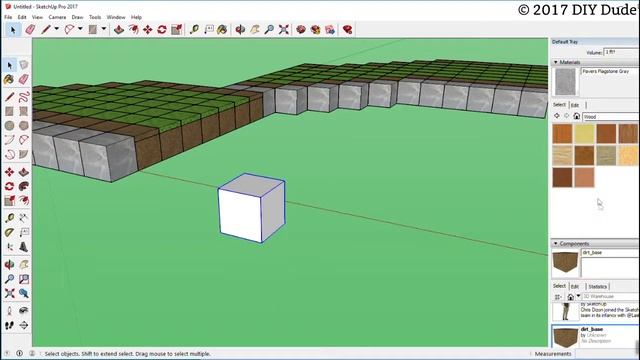Image resolution: width=640 pixels, height=360 pixels.
Task: Open the Components navigation dropdown arrow
Action: [x=578, y=296]
